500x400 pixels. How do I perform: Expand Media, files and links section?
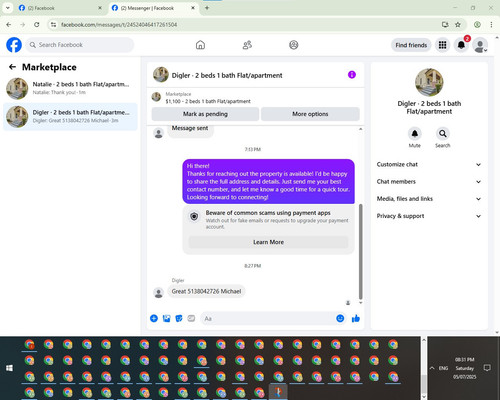(x=429, y=199)
